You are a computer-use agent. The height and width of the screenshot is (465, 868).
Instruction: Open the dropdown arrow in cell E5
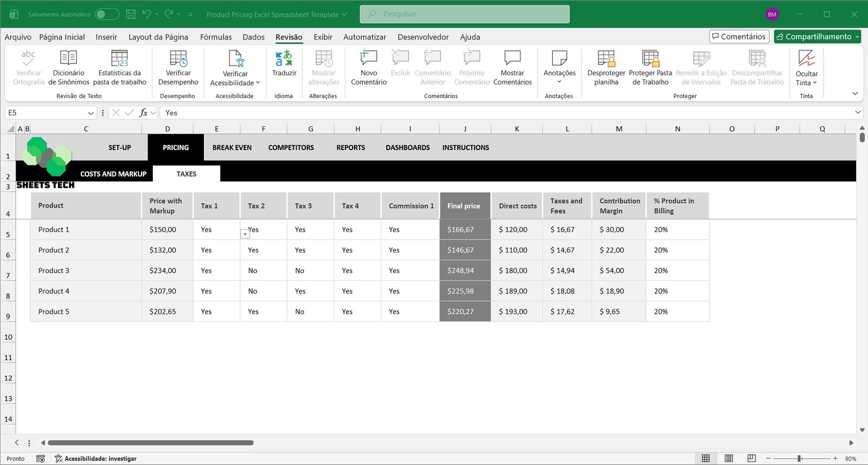pyautogui.click(x=245, y=234)
